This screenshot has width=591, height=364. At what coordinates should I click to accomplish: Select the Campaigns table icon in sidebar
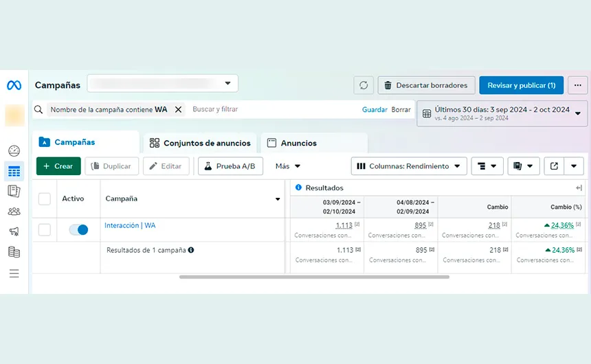[14, 171]
